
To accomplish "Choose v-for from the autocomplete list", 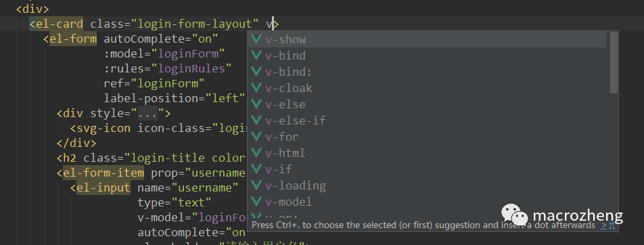I will coord(427,137).
